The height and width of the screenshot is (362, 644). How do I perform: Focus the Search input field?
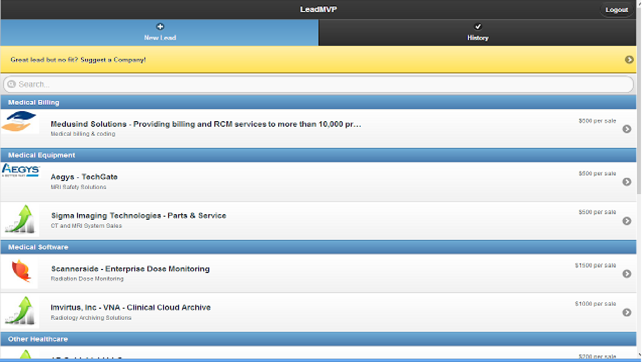click(318, 84)
